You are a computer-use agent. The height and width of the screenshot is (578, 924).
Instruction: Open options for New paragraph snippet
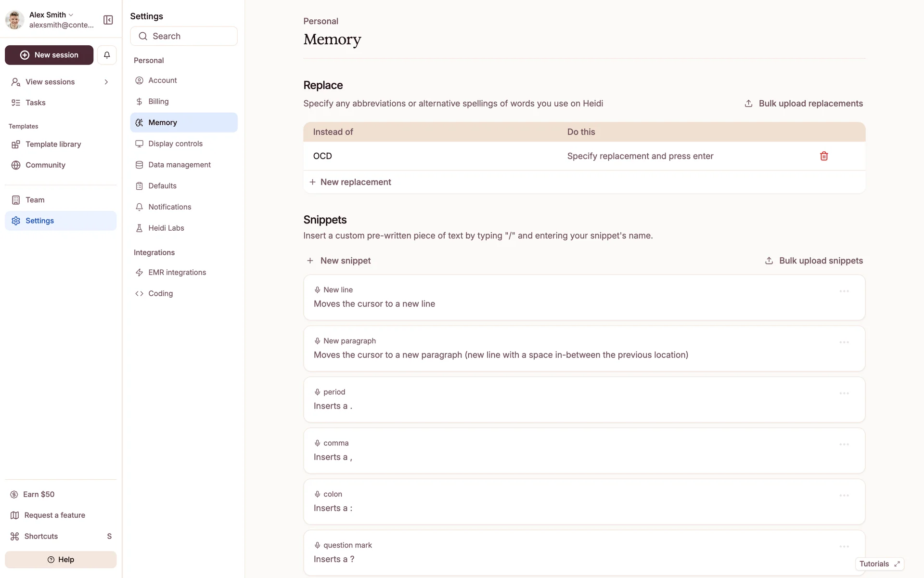click(844, 342)
